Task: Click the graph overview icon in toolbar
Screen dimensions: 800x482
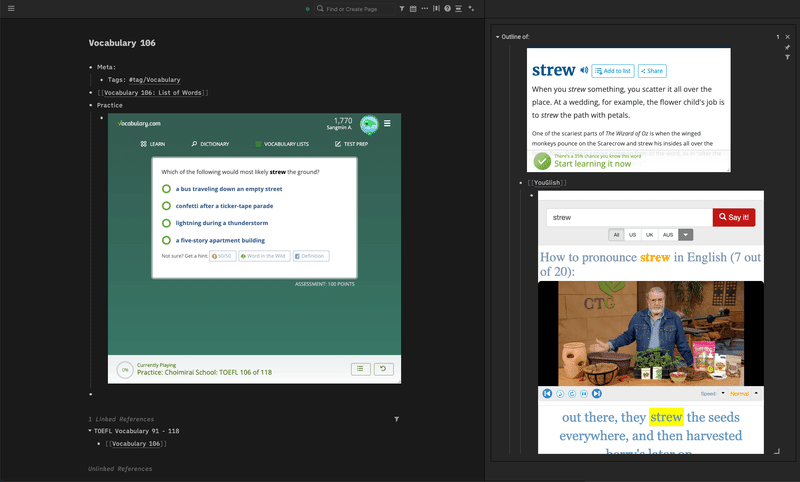Action: pyautogui.click(x=471, y=9)
